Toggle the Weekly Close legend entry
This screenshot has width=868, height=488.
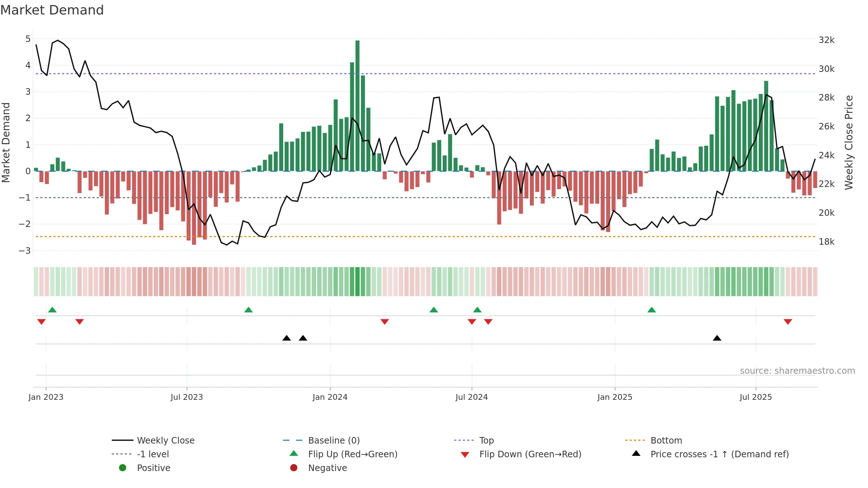coord(153,440)
